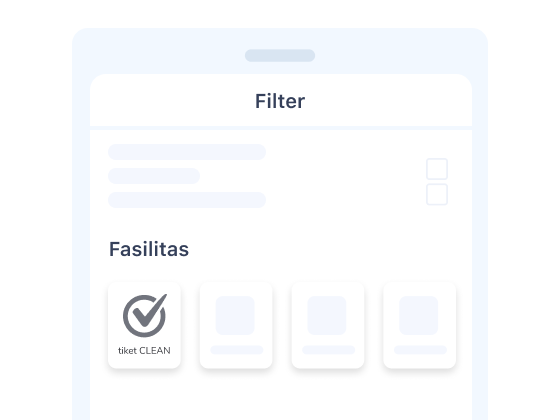Click the third facility card's placeholder icon
This screenshot has height=420, width=560.
click(x=327, y=315)
